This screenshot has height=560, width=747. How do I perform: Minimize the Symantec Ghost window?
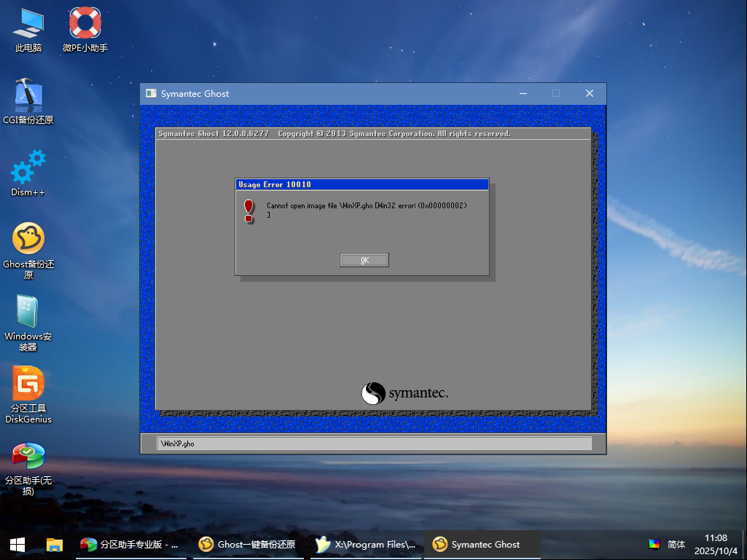pos(523,93)
